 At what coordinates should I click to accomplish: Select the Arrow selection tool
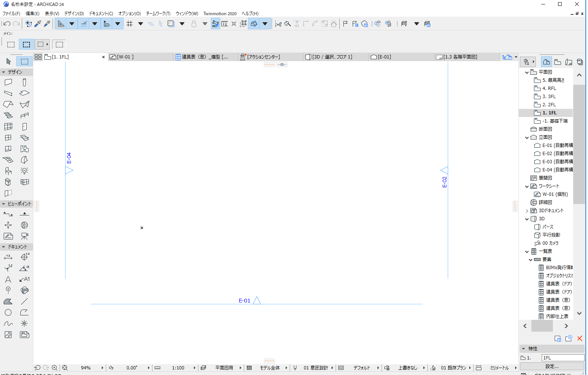click(9, 61)
